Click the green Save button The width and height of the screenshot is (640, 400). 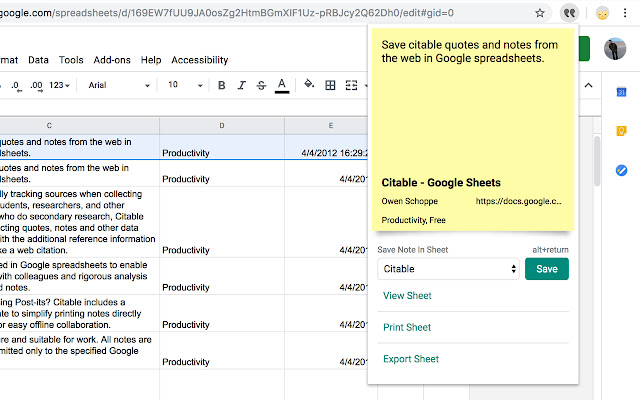(547, 269)
